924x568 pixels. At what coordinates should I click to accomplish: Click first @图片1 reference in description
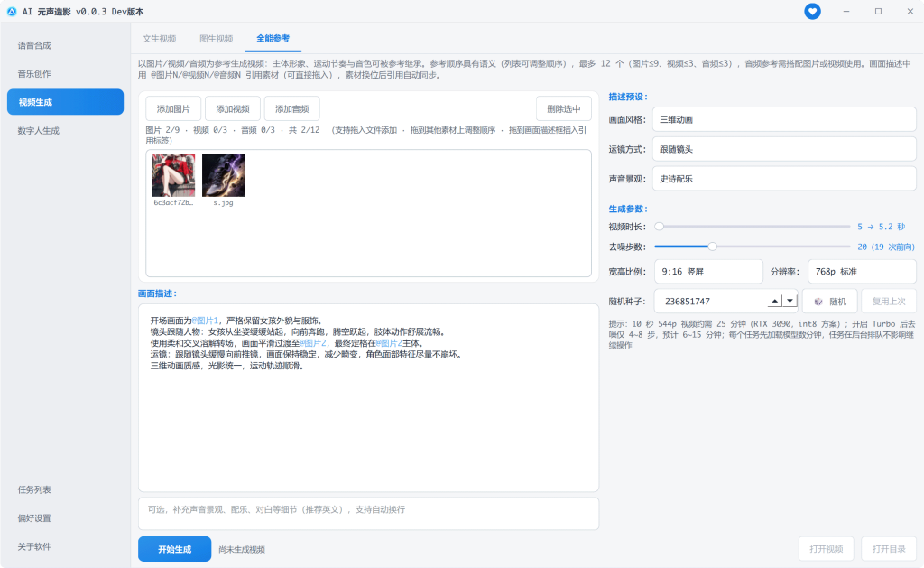(205, 321)
